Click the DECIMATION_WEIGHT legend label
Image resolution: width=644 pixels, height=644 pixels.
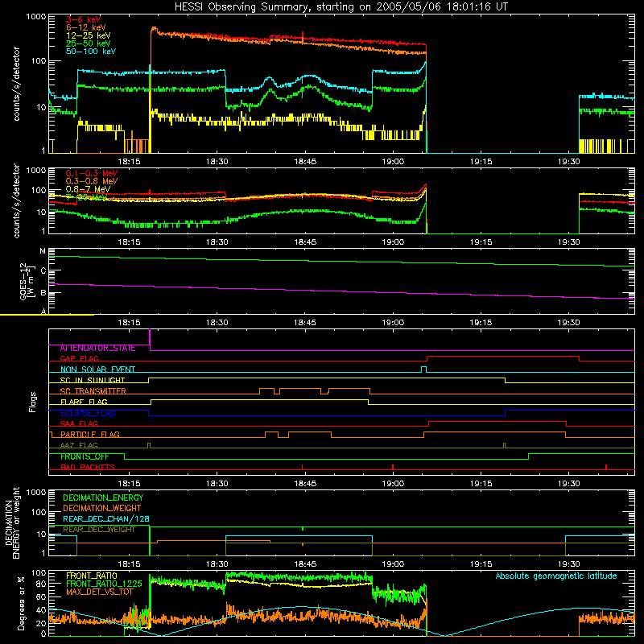click(102, 509)
